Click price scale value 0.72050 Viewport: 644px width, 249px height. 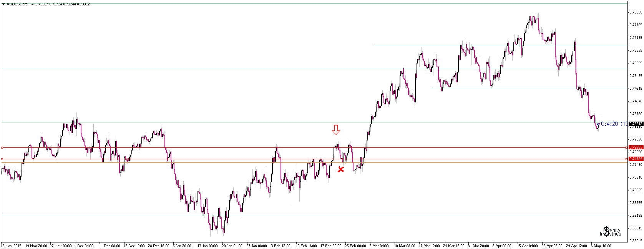tap(636, 152)
